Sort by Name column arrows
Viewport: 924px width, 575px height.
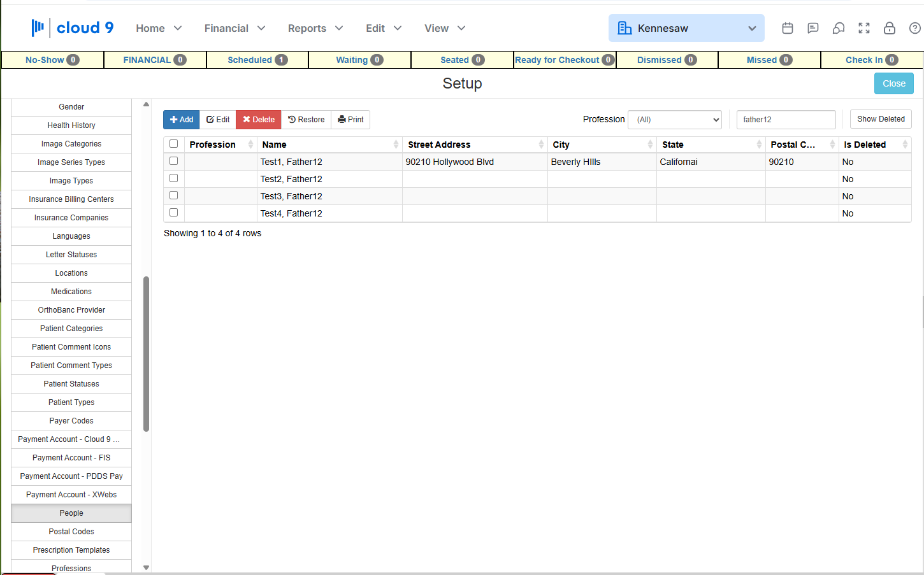pyautogui.click(x=396, y=145)
